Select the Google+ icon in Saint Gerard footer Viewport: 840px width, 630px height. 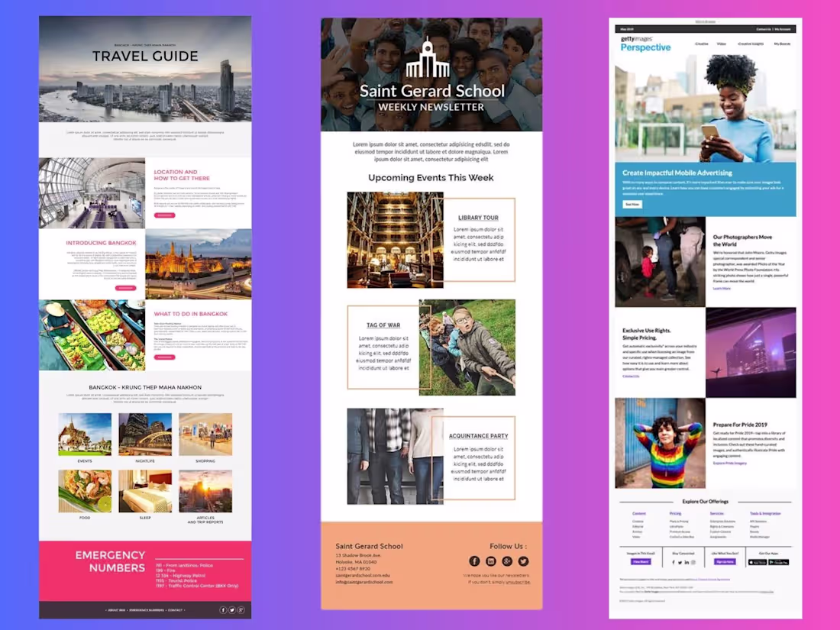[x=508, y=561]
